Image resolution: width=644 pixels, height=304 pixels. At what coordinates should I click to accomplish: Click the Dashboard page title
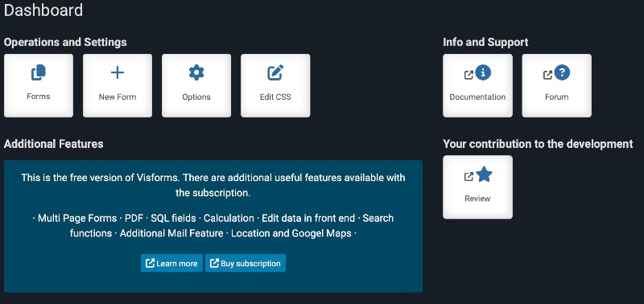(x=43, y=10)
